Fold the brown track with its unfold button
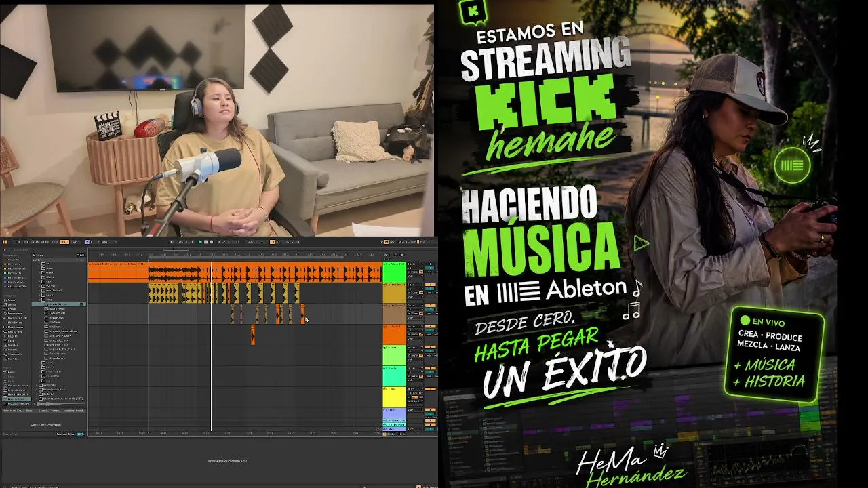The width and height of the screenshot is (868, 488). pos(386,306)
